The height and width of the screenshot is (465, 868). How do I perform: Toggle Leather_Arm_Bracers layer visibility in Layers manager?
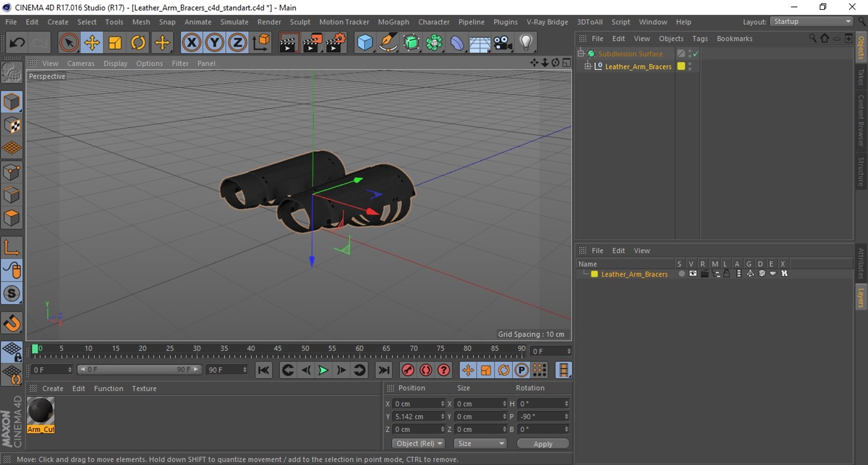click(x=693, y=274)
